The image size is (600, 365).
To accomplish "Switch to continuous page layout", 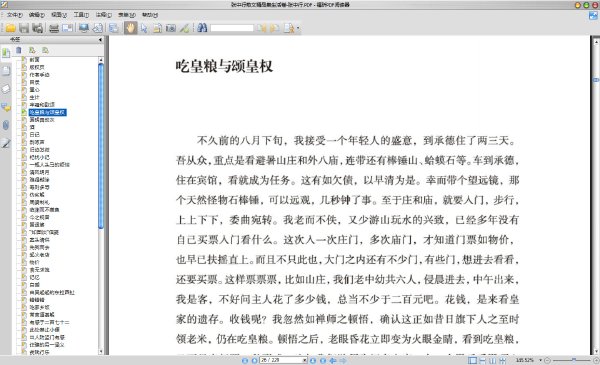I will [483, 360].
